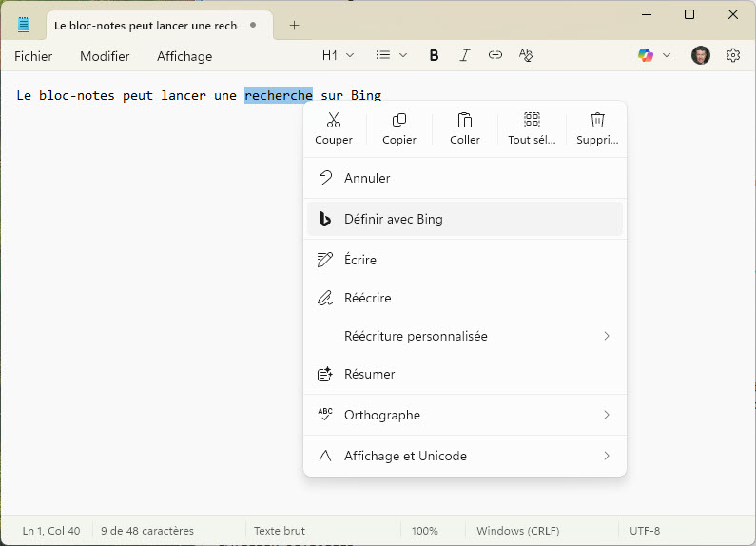Open the H1 heading dropdown
756x546 pixels.
(338, 55)
